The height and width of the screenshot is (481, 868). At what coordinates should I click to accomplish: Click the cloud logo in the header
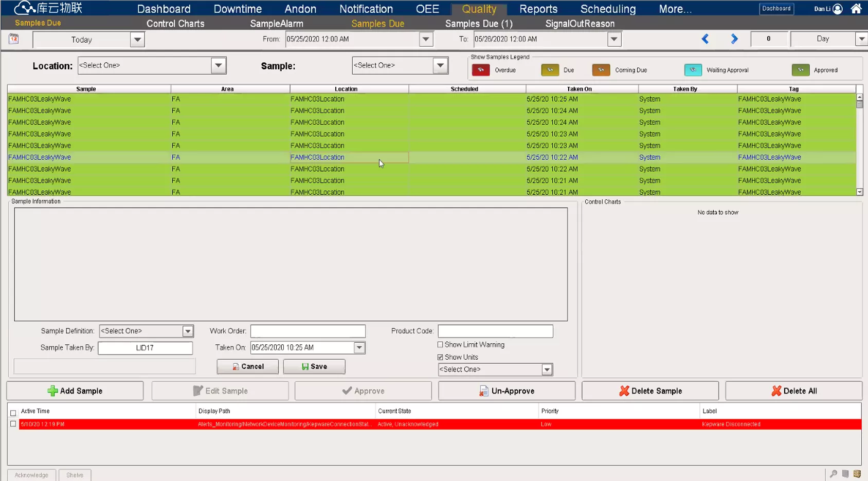pos(24,8)
